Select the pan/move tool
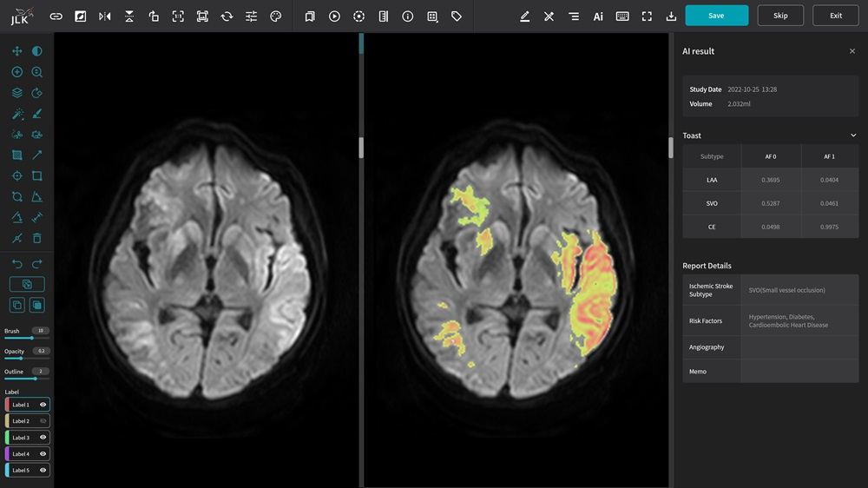Viewport: 868px width, 488px height. (x=16, y=51)
